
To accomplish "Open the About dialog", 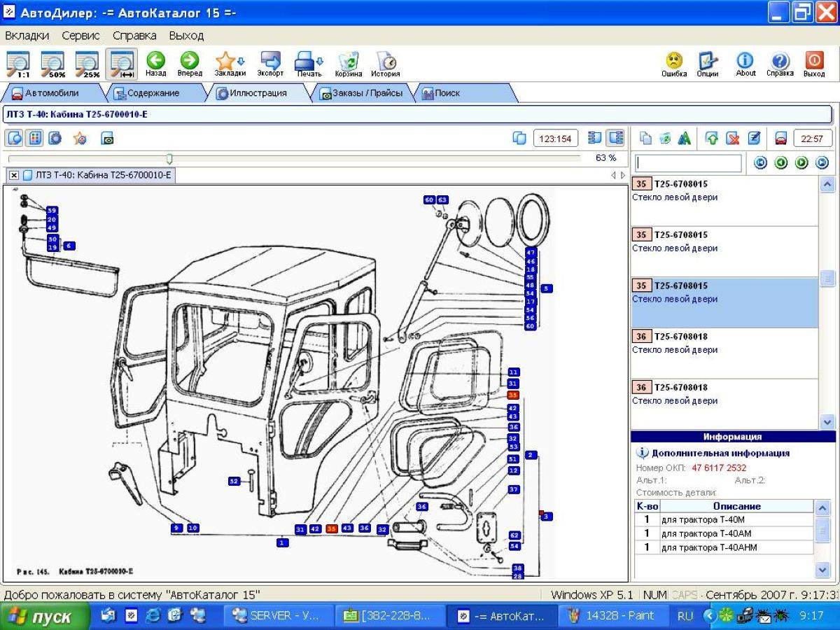I will 745,64.
